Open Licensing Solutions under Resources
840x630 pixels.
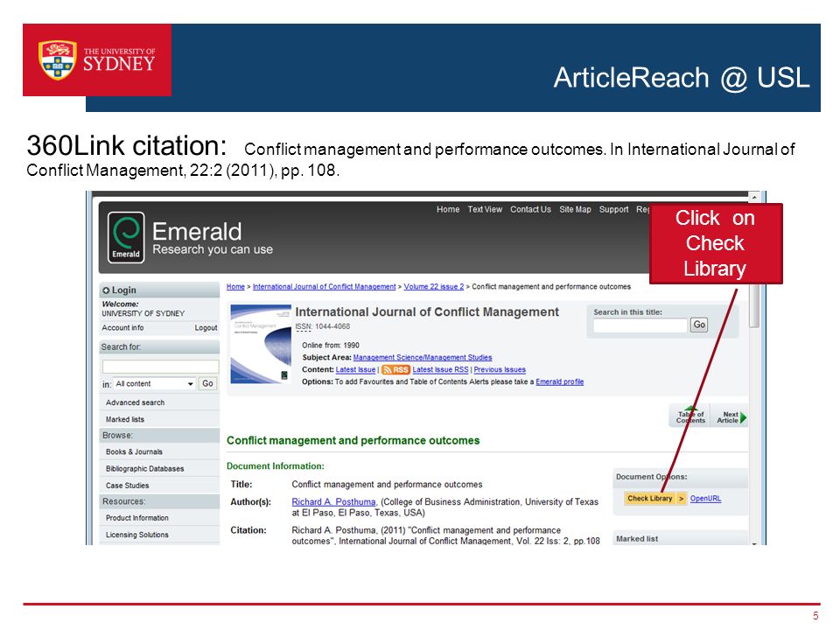tap(136, 535)
